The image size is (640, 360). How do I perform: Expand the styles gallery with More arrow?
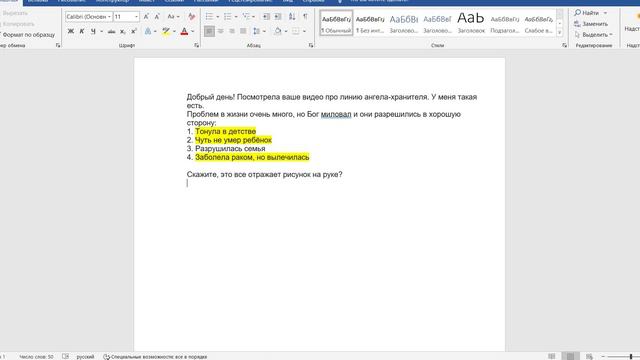click(x=560, y=32)
